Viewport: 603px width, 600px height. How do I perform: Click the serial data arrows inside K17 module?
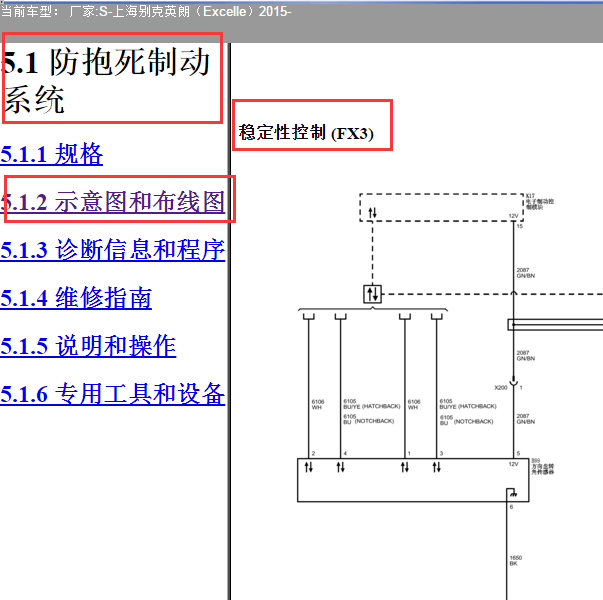click(x=372, y=212)
